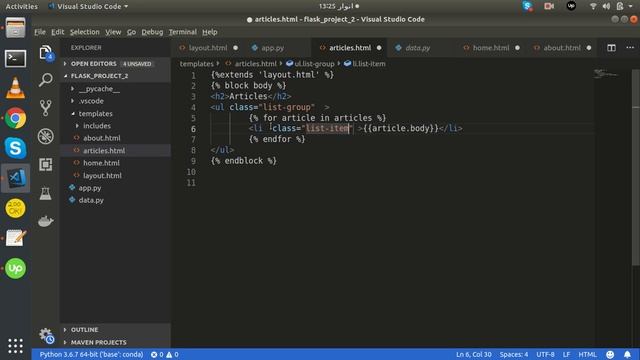Image resolution: width=640 pixels, height=360 pixels.
Task: Open the Terminal menu
Action: pos(182,32)
